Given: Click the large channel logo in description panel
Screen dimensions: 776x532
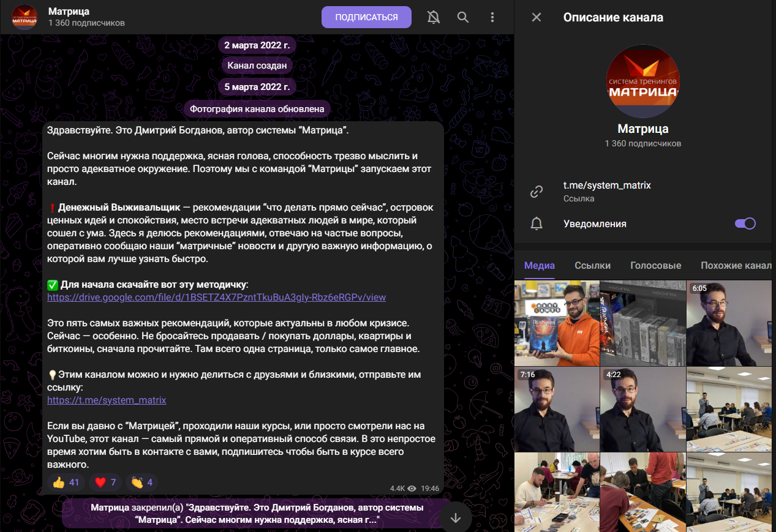Looking at the screenshot, I should pyautogui.click(x=642, y=81).
